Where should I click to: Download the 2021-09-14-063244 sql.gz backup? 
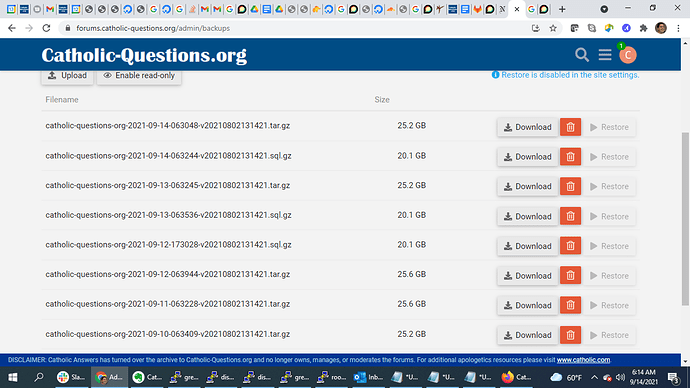coord(528,157)
